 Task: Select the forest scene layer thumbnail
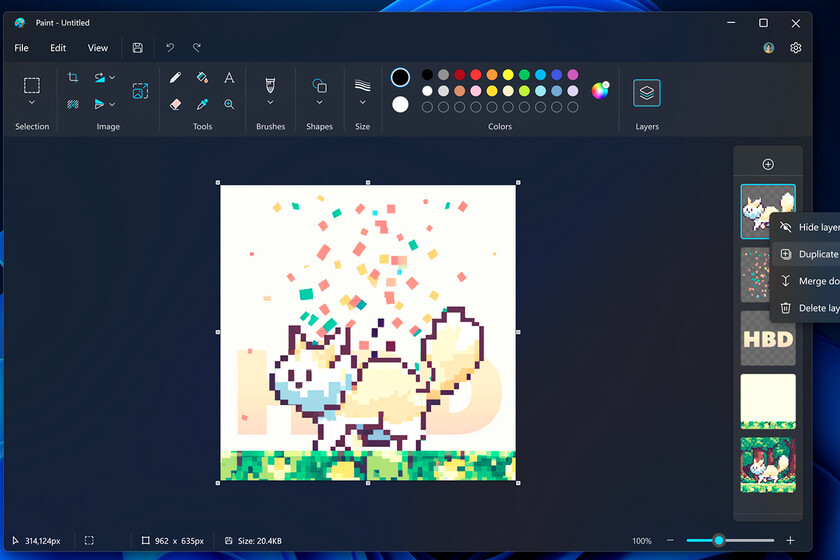coord(768,465)
